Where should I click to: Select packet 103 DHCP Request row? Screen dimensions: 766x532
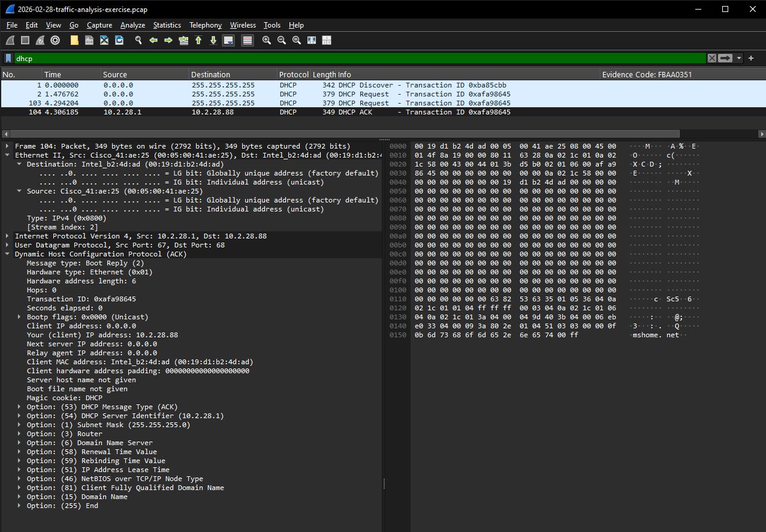coord(383,103)
